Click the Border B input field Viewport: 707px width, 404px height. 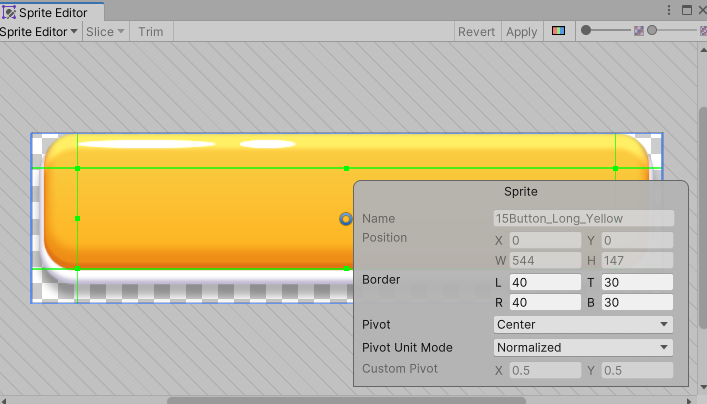point(638,302)
